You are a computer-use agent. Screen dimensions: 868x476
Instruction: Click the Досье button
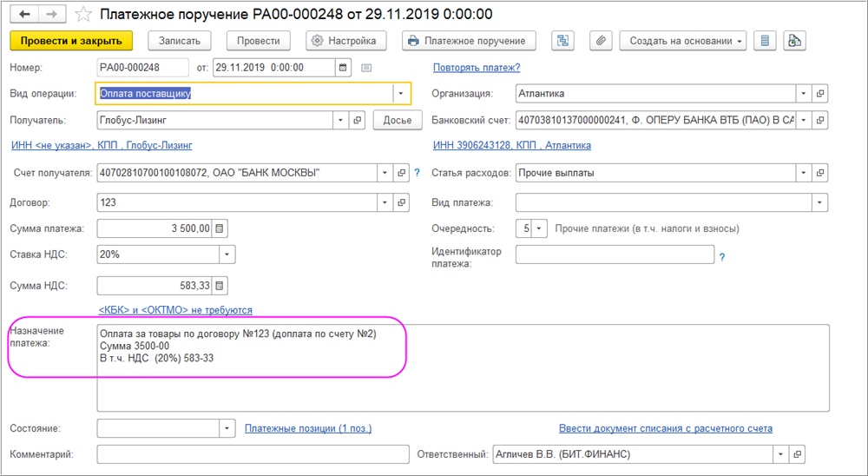pyautogui.click(x=398, y=120)
